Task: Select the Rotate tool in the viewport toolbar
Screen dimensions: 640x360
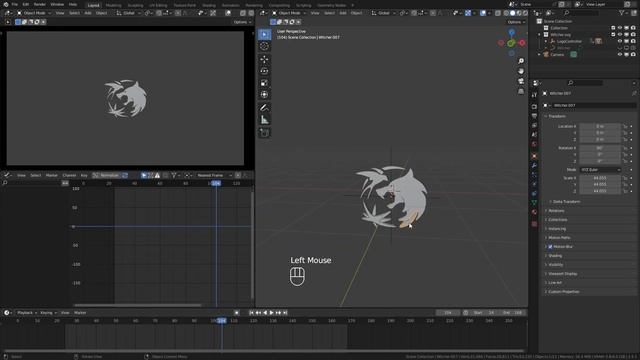Action: [264, 71]
